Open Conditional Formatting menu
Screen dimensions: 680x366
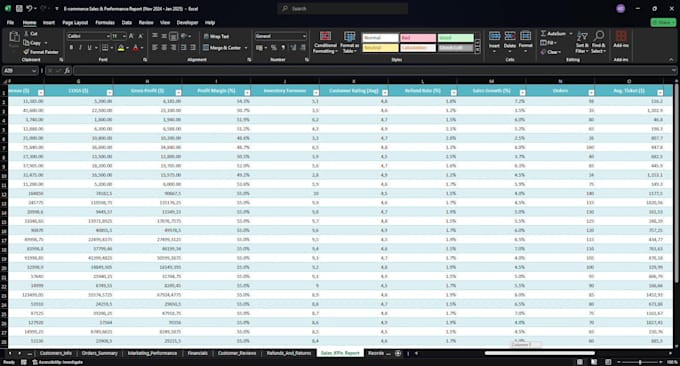click(325, 42)
